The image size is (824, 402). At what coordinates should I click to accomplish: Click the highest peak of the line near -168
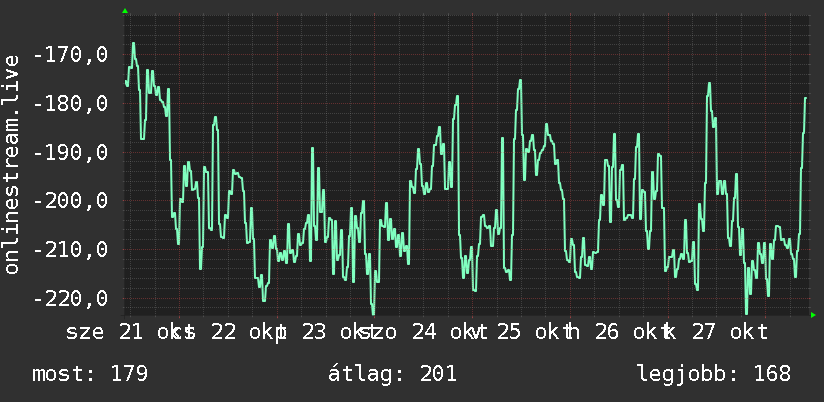pos(133,44)
